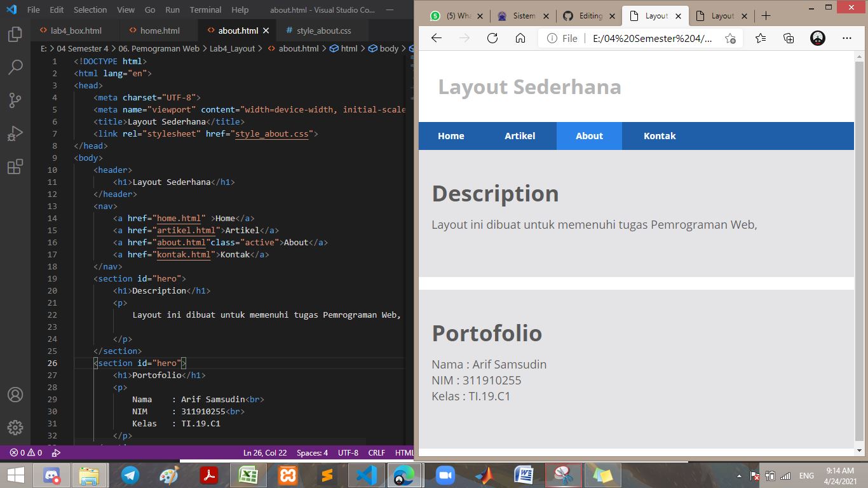Open the Manage gear in VS Code
The width and height of the screenshot is (868, 488).
[15, 427]
